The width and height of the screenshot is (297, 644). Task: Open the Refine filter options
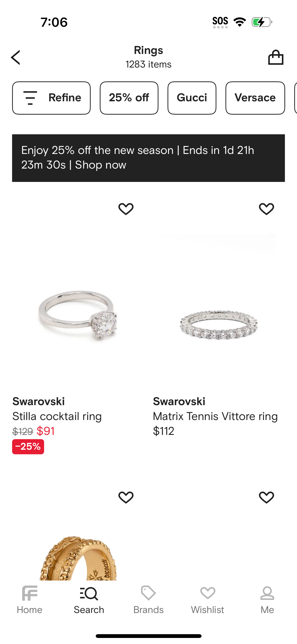click(51, 98)
